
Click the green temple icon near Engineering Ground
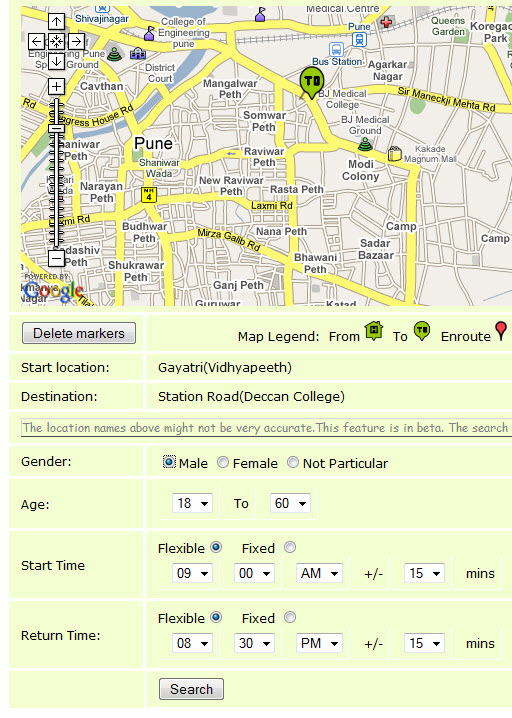(x=114, y=54)
